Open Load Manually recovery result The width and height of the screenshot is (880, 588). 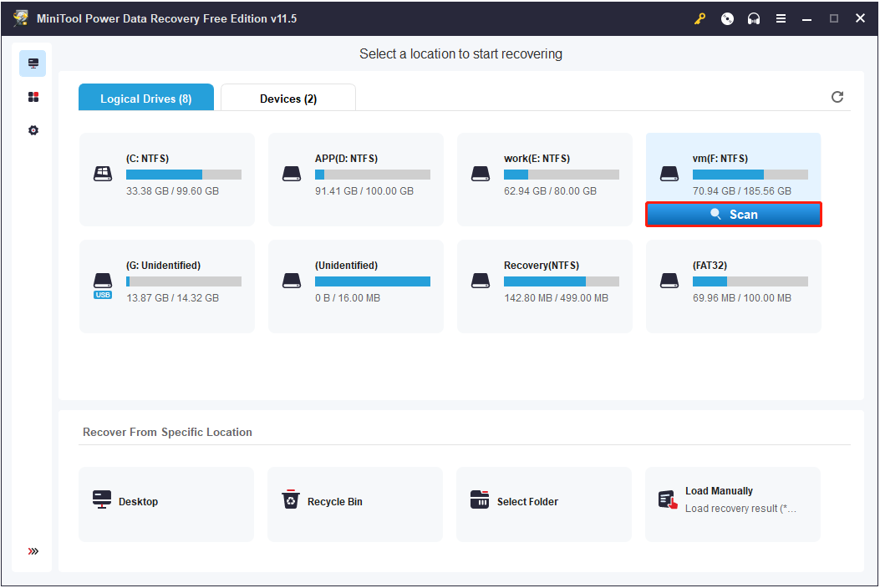(x=733, y=504)
